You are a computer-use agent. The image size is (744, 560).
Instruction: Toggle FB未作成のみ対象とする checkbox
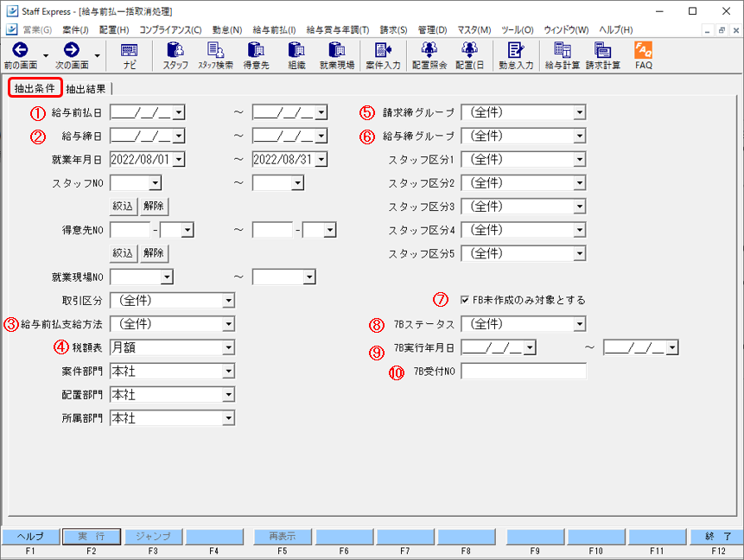pos(465,300)
